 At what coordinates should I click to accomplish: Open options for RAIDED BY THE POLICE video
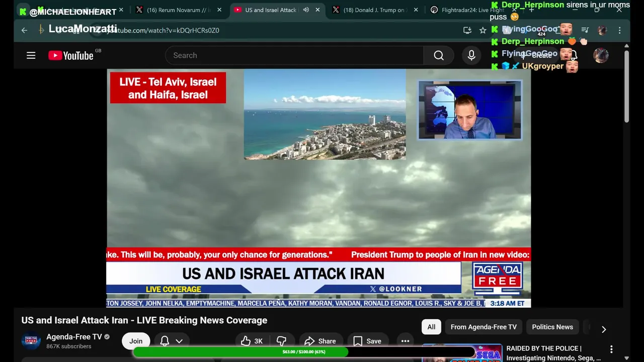click(611, 349)
